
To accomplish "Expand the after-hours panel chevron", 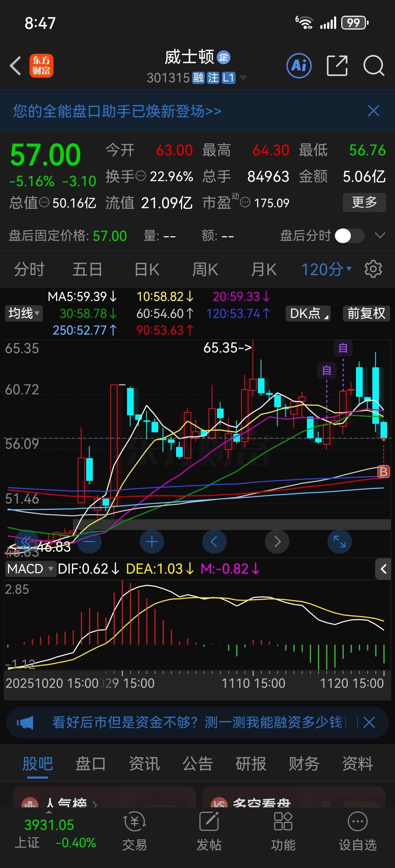I will (x=380, y=236).
